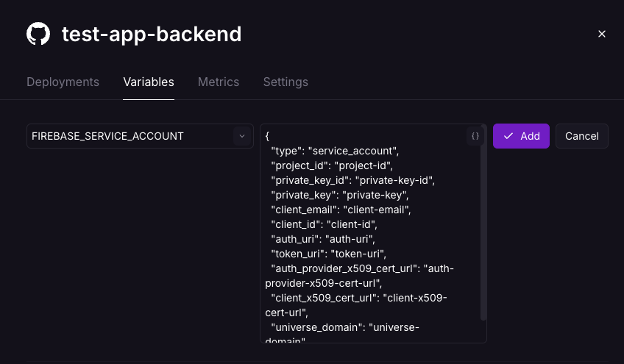Open the Metrics tab
This screenshot has height=364, width=624.
(219, 82)
